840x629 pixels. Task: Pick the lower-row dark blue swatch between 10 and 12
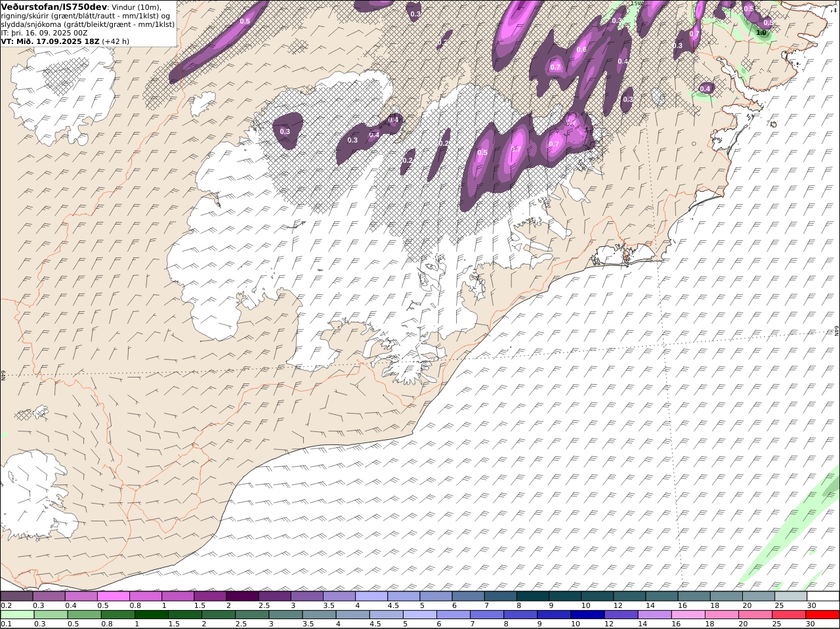[x=586, y=615]
